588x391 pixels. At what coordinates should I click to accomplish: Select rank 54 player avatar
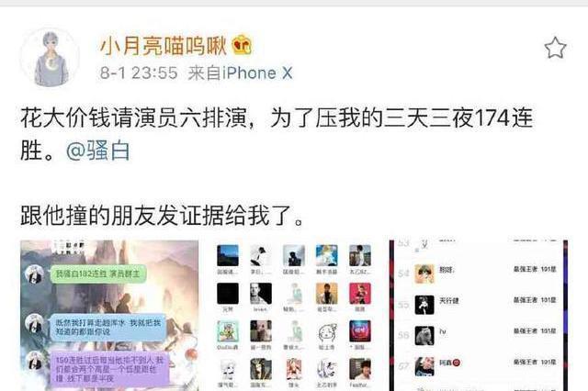point(424,274)
